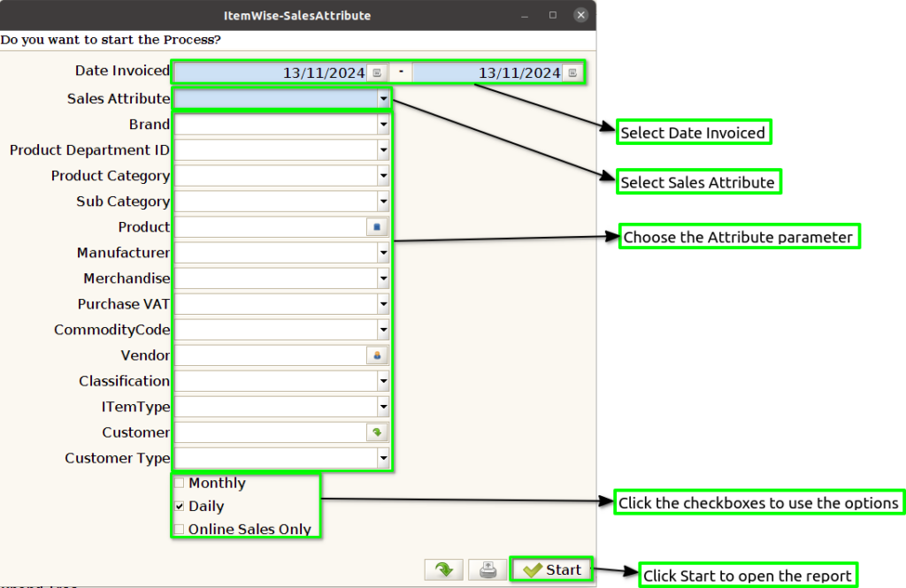Click the start Date Invoiced field
The width and height of the screenshot is (906, 588).
click(271, 73)
